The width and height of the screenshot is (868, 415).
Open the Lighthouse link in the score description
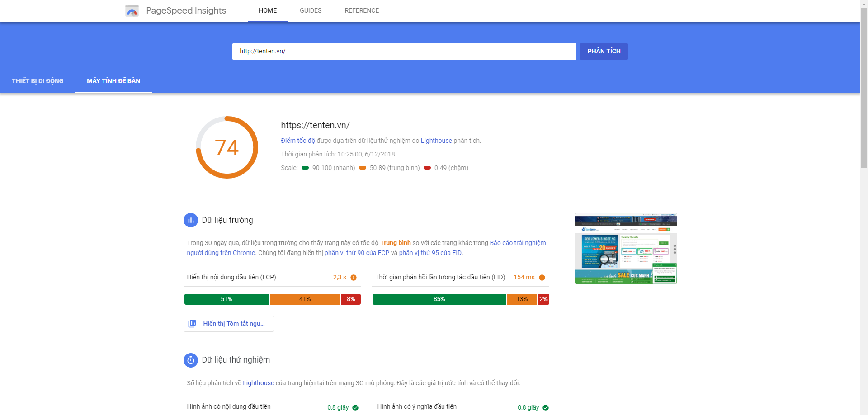pyautogui.click(x=436, y=141)
